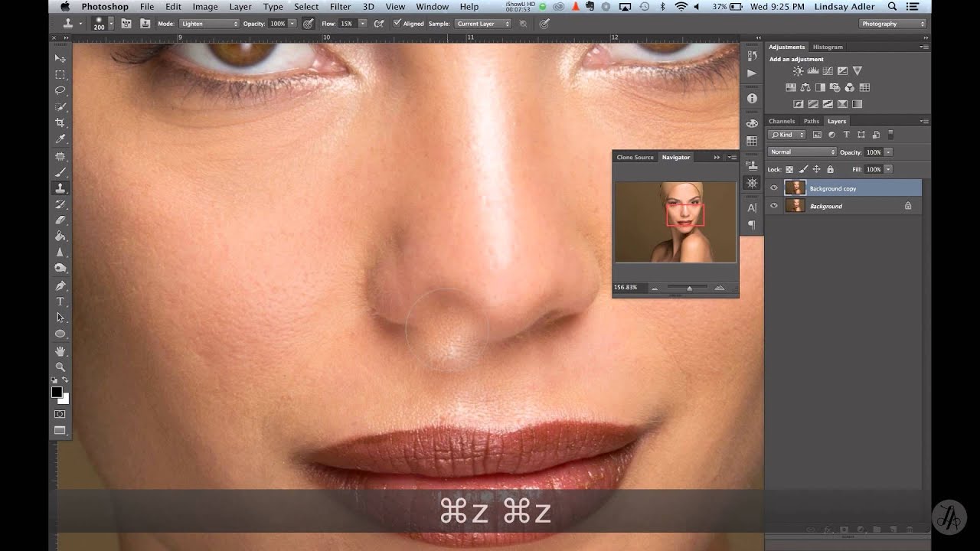The height and width of the screenshot is (551, 980).
Task: Open the Sample dropdown showing Current Layer
Action: pyautogui.click(x=483, y=24)
